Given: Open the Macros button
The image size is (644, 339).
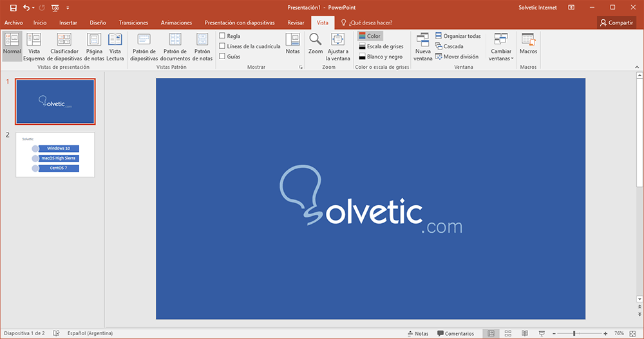Looking at the screenshot, I should pos(528,44).
